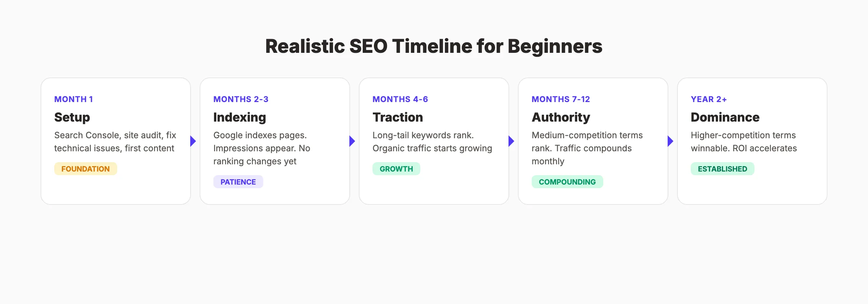Click the Traction card heading
Screen dimensions: 868x304
(397, 117)
